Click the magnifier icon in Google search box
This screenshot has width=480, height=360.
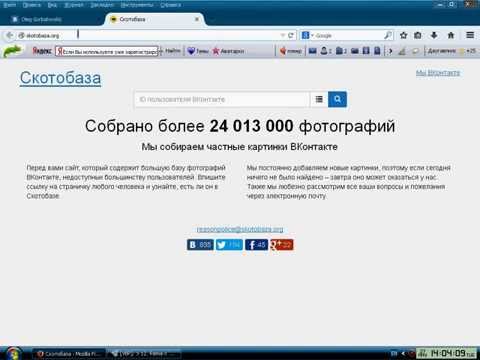point(388,35)
